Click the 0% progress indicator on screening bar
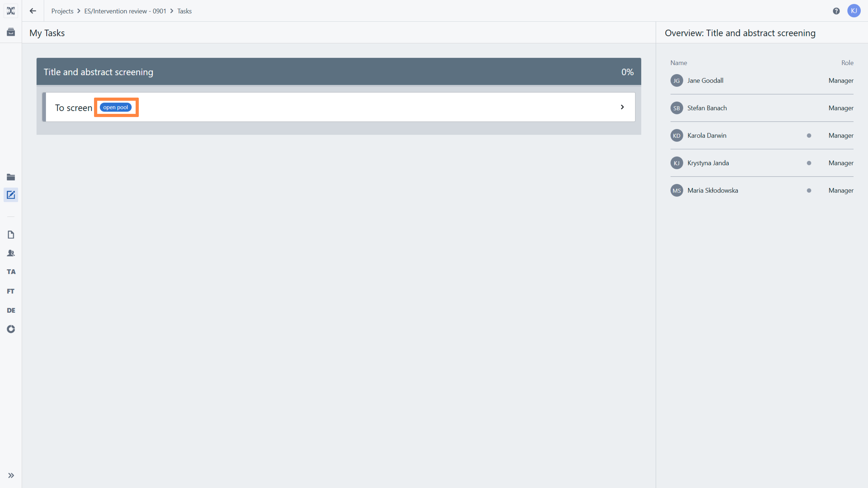The height and width of the screenshot is (488, 868). (627, 72)
